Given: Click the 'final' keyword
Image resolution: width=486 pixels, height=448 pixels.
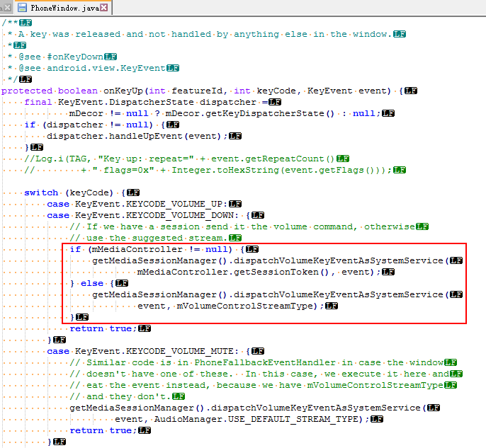Looking at the screenshot, I should [38, 102].
